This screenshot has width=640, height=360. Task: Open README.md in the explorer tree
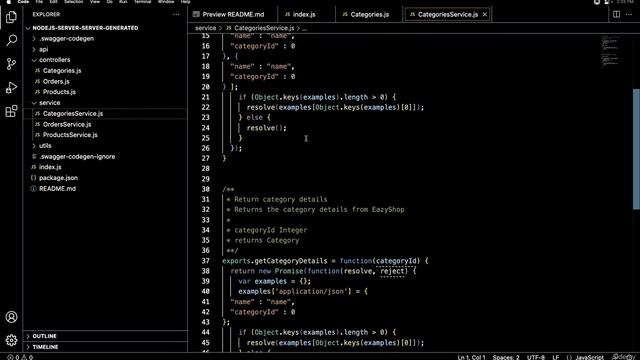[57, 189]
